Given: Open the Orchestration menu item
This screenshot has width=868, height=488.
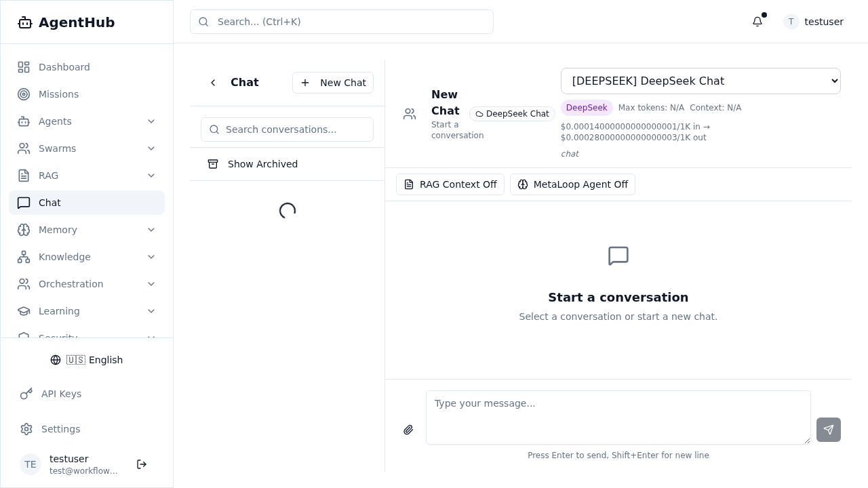Looking at the screenshot, I should click(x=71, y=284).
